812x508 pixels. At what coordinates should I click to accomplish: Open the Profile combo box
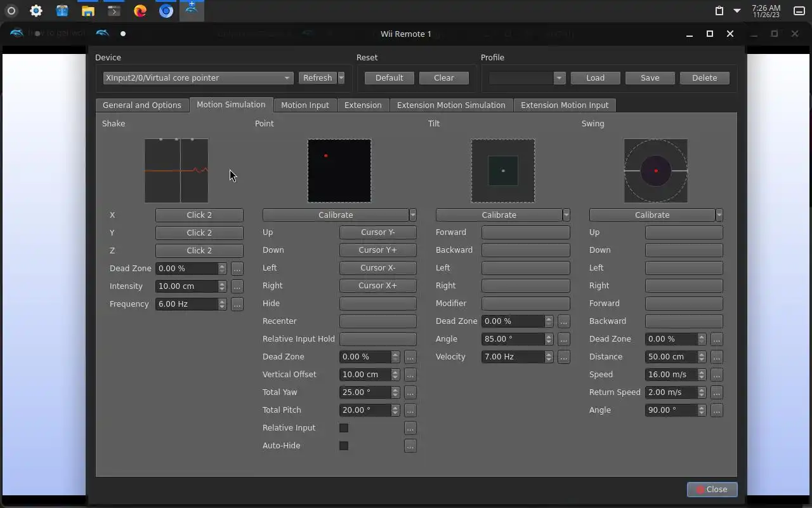point(527,77)
